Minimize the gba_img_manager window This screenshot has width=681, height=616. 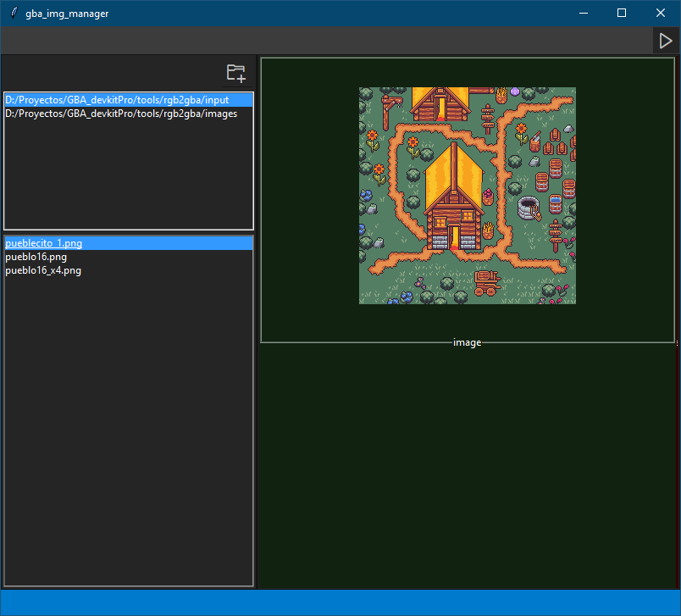(584, 13)
